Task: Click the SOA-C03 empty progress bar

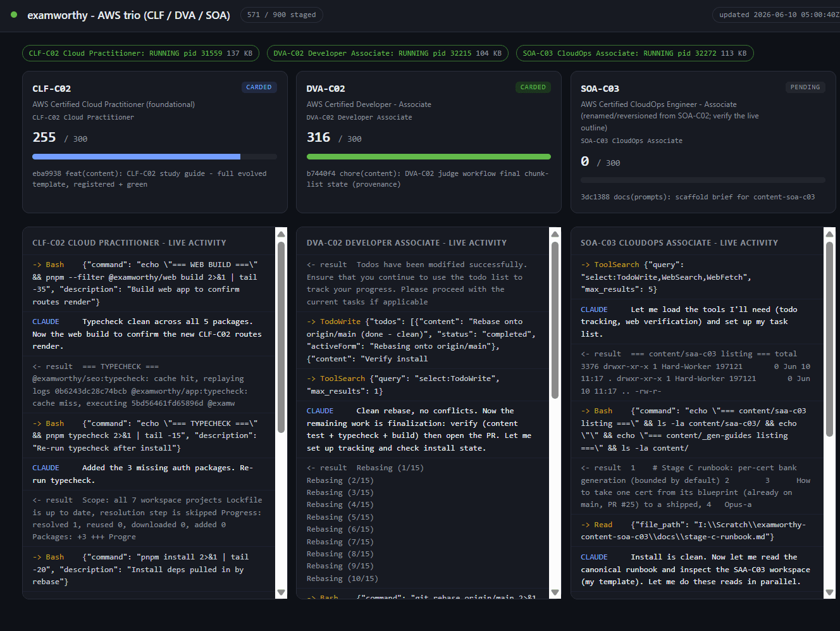Action: 703,180
